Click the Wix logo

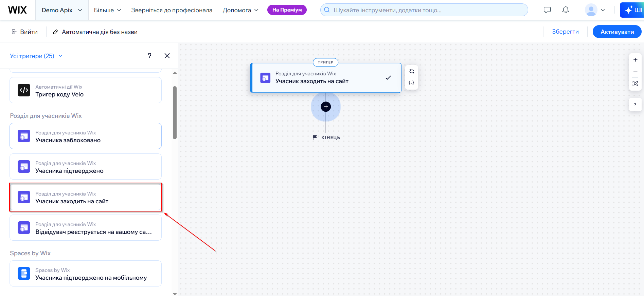click(17, 10)
